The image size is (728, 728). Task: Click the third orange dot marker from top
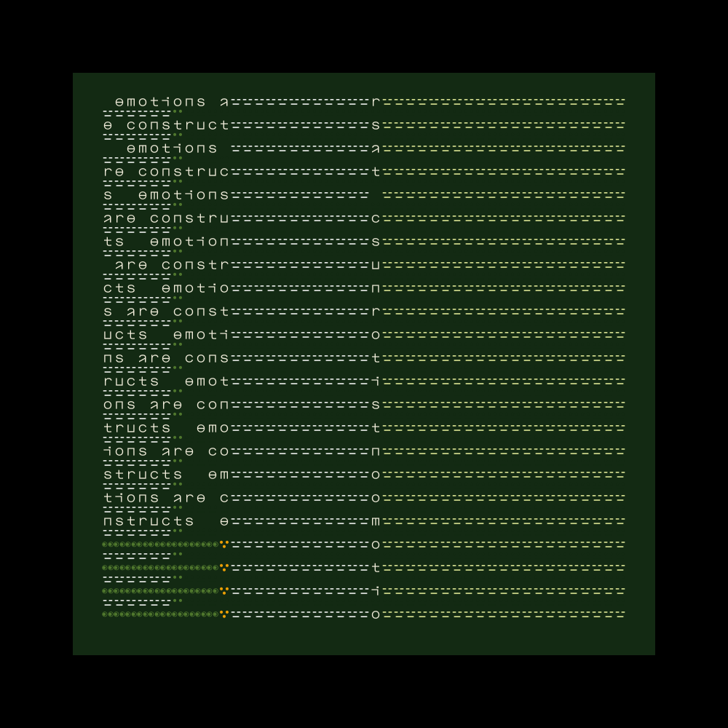(224, 590)
